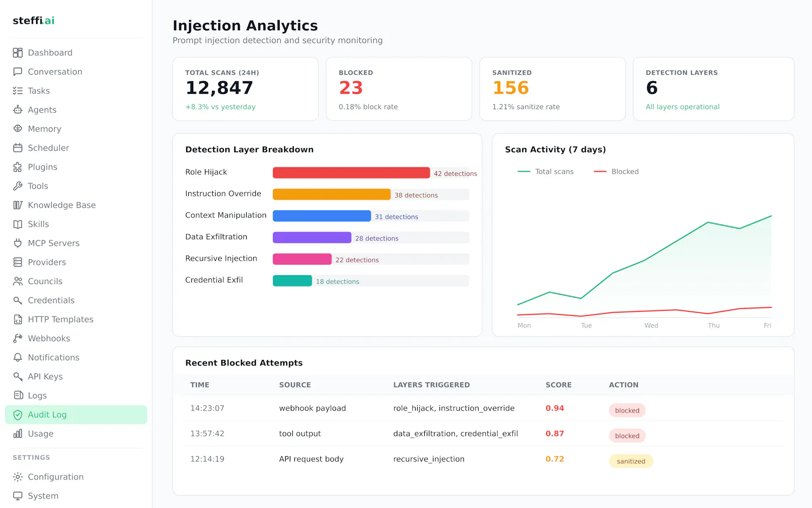This screenshot has height=508, width=812.
Task: Click the "42 detections" label
Action: (455, 174)
